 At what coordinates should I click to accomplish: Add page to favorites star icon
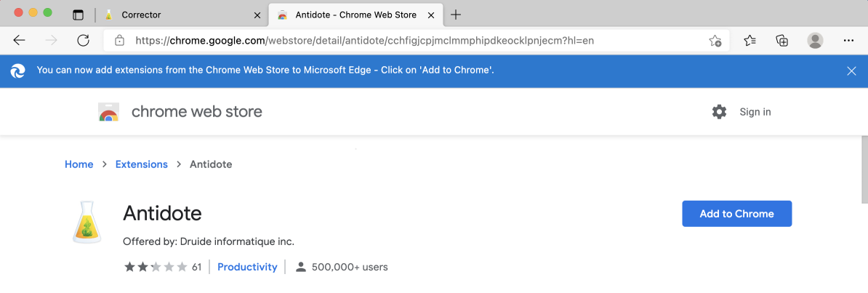click(x=715, y=41)
